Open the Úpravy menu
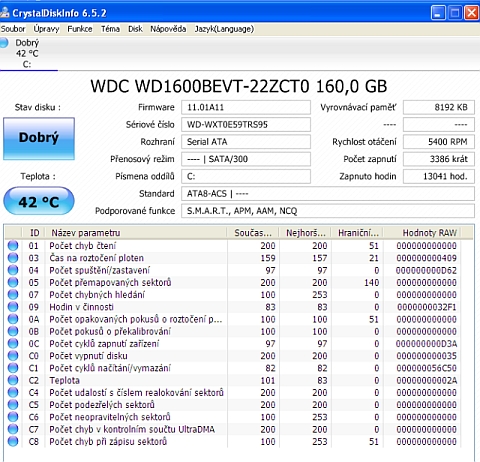Screen dimensions: 480x462 pyautogui.click(x=46, y=29)
